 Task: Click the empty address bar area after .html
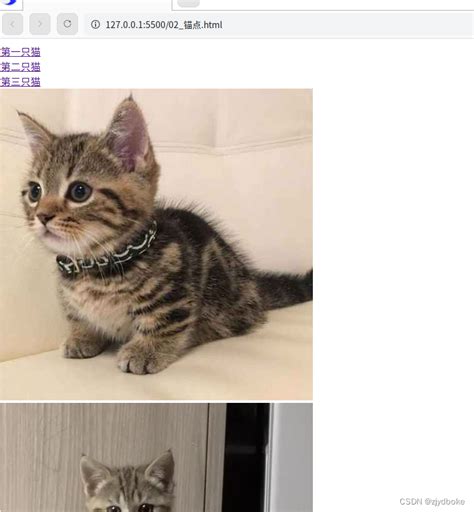coord(347,24)
